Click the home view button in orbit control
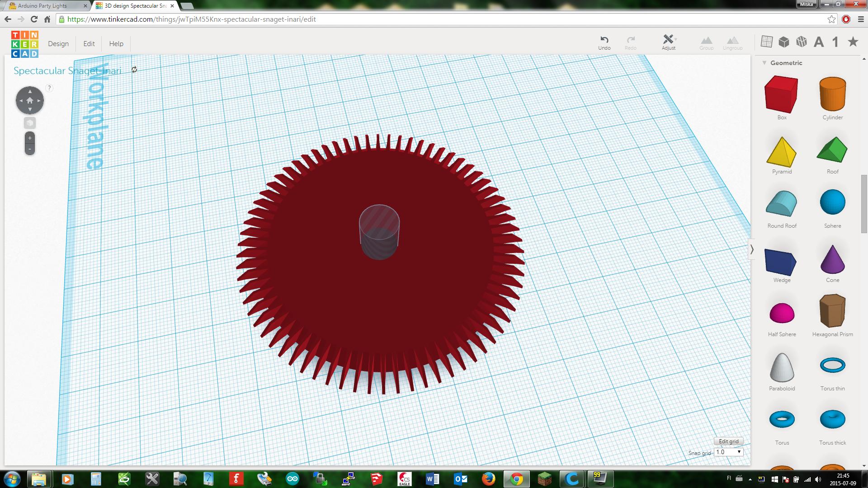The image size is (868, 488). pos(30,100)
